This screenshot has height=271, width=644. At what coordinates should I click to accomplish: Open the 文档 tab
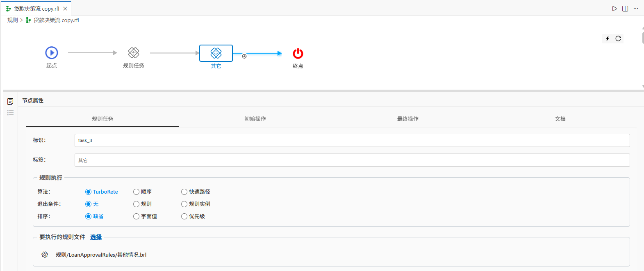pos(560,119)
